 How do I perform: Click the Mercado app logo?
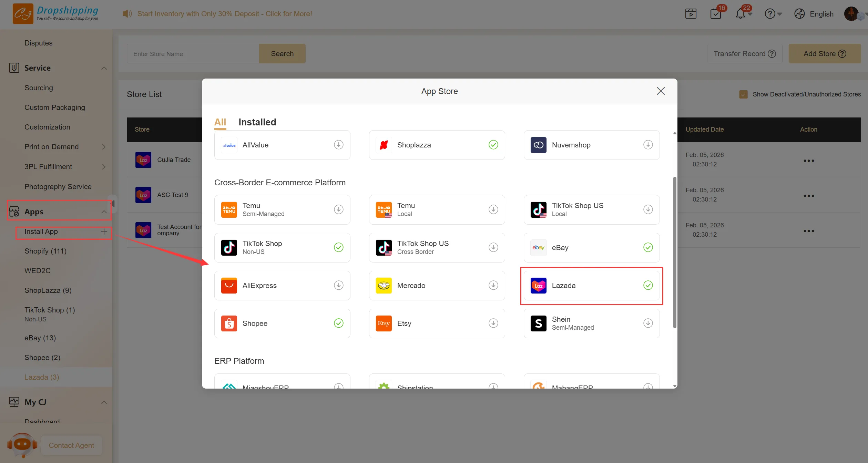click(x=384, y=285)
